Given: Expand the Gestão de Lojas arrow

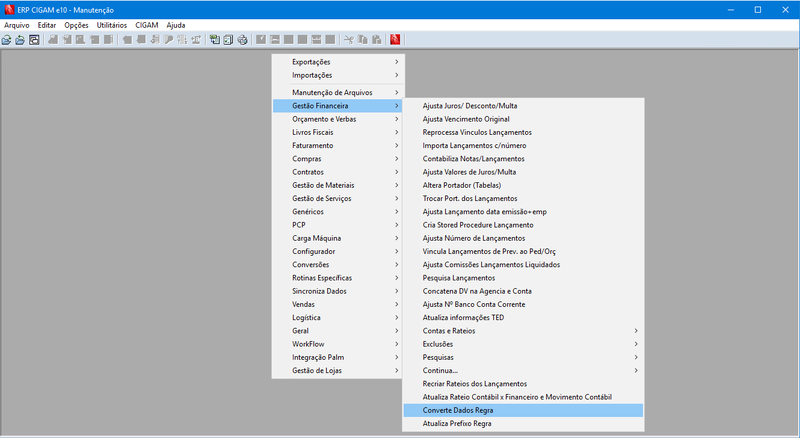Looking at the screenshot, I should tap(396, 371).
